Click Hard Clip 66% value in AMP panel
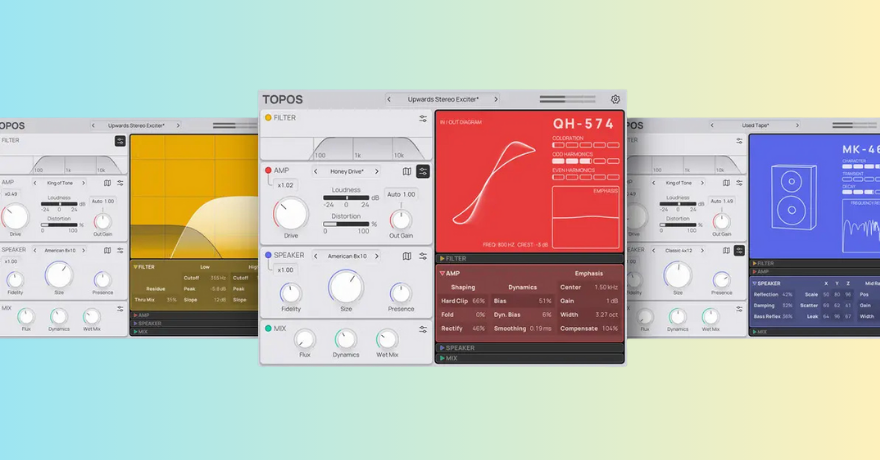880x460 pixels. 479,301
